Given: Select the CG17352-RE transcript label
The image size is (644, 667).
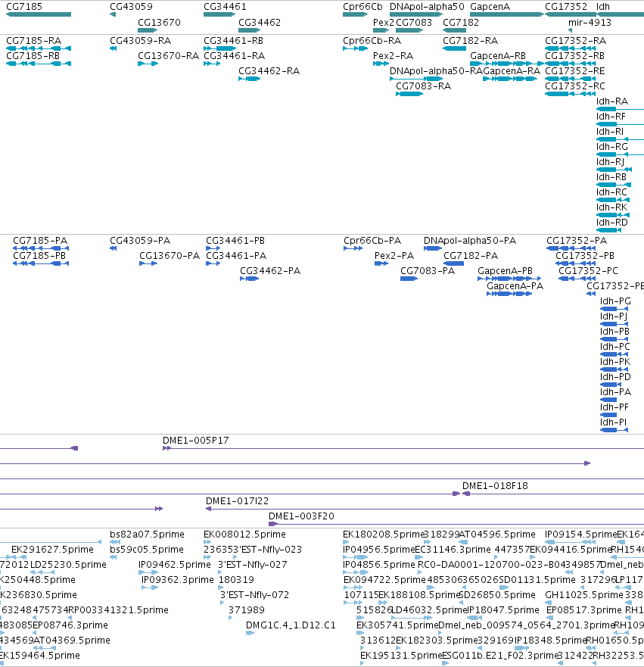Looking at the screenshot, I should click(x=574, y=71).
